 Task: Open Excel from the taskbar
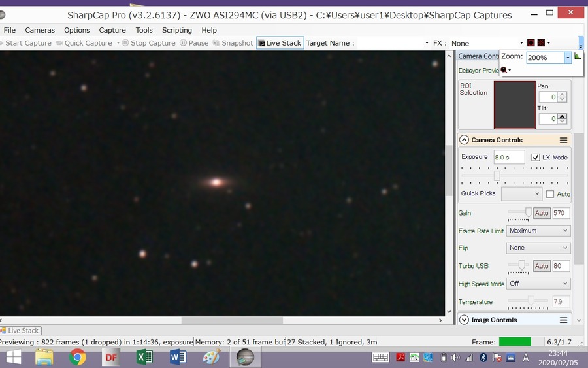[x=144, y=358]
